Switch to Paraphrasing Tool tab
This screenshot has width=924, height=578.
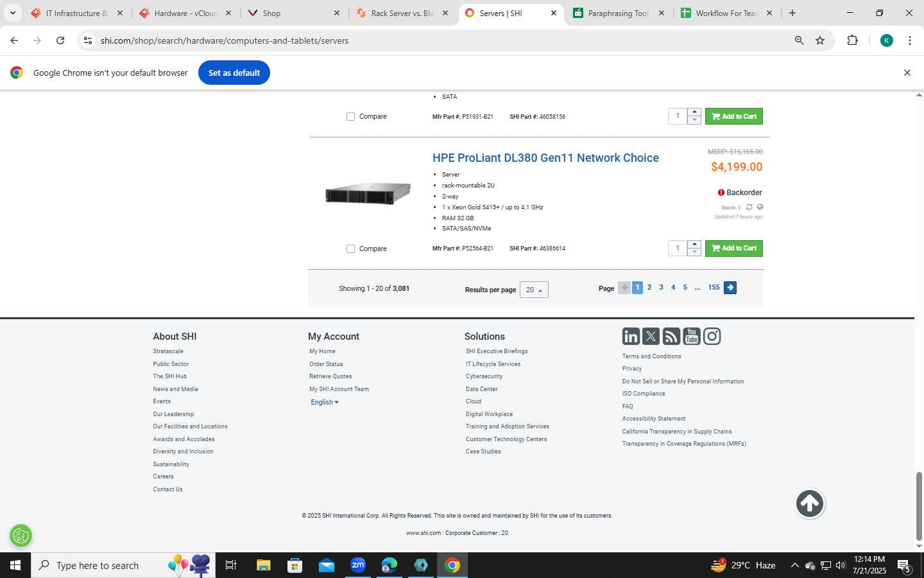(x=619, y=13)
